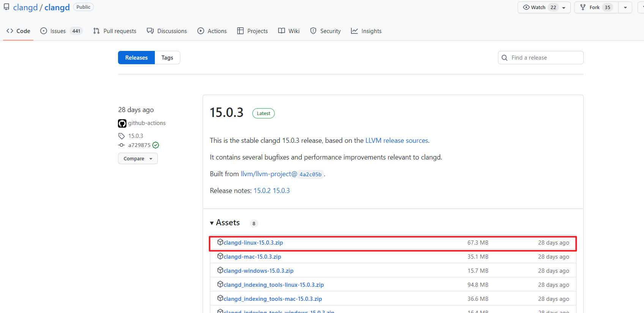
Task: Download clangd_indexing_tools-mac-15.0.3.zip
Action: pos(273,299)
